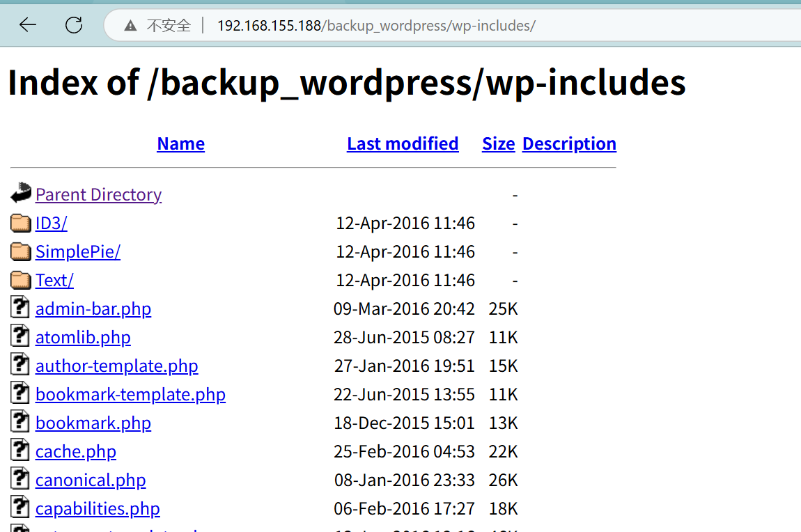Click the folder icon beside SimplePie/
The image size is (801, 532).
pos(21,251)
